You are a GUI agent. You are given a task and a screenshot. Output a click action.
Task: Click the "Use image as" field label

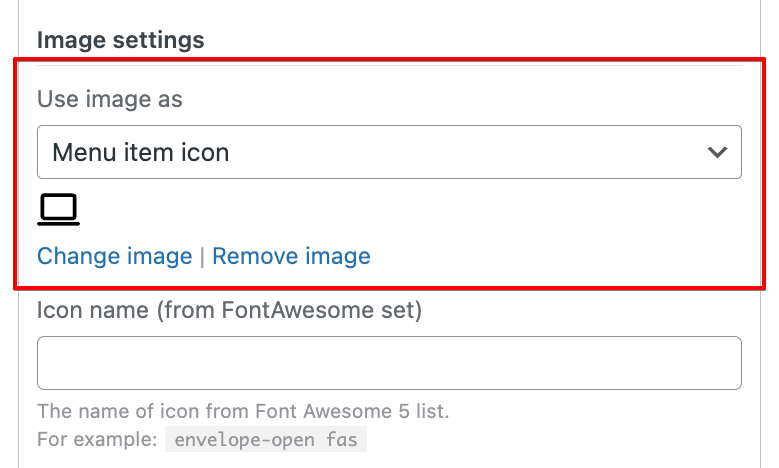110,99
